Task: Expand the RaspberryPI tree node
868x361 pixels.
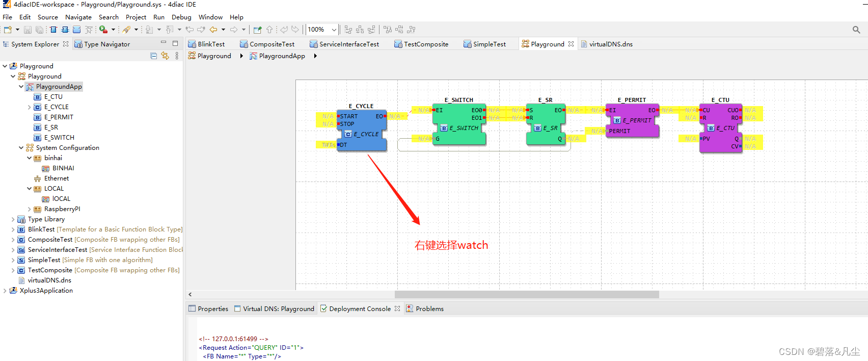Action: point(29,209)
